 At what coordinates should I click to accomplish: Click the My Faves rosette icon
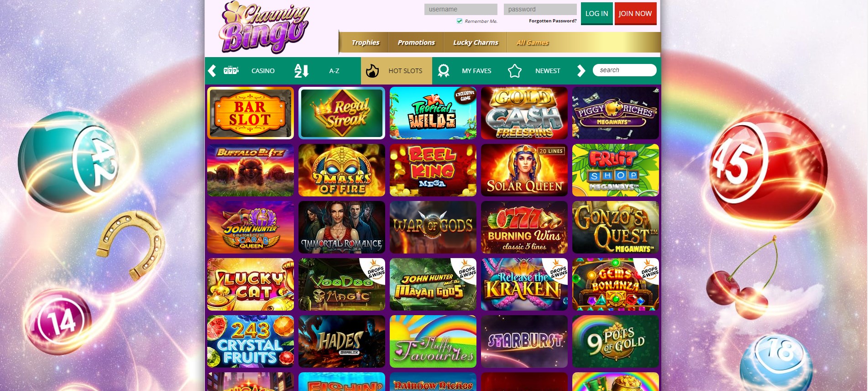pyautogui.click(x=444, y=71)
